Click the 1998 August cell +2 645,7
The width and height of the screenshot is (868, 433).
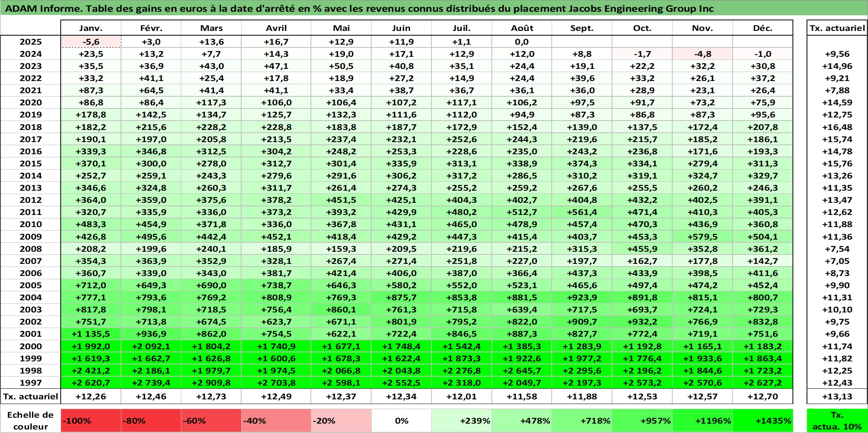click(522, 370)
